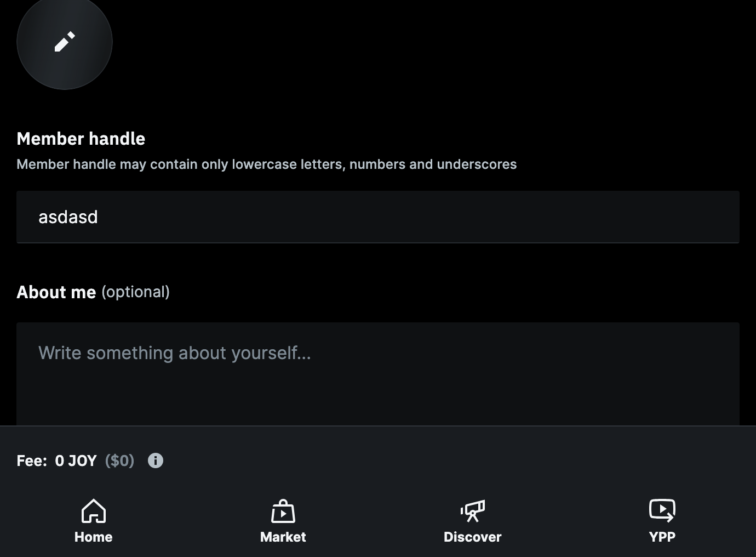Image resolution: width=756 pixels, height=557 pixels.
Task: Click the About me (optional) label
Action: tap(93, 292)
